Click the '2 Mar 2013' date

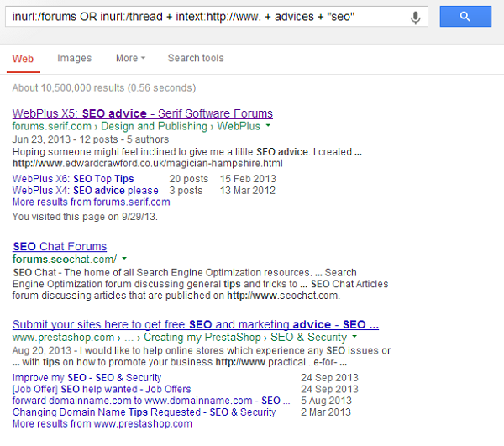(326, 412)
